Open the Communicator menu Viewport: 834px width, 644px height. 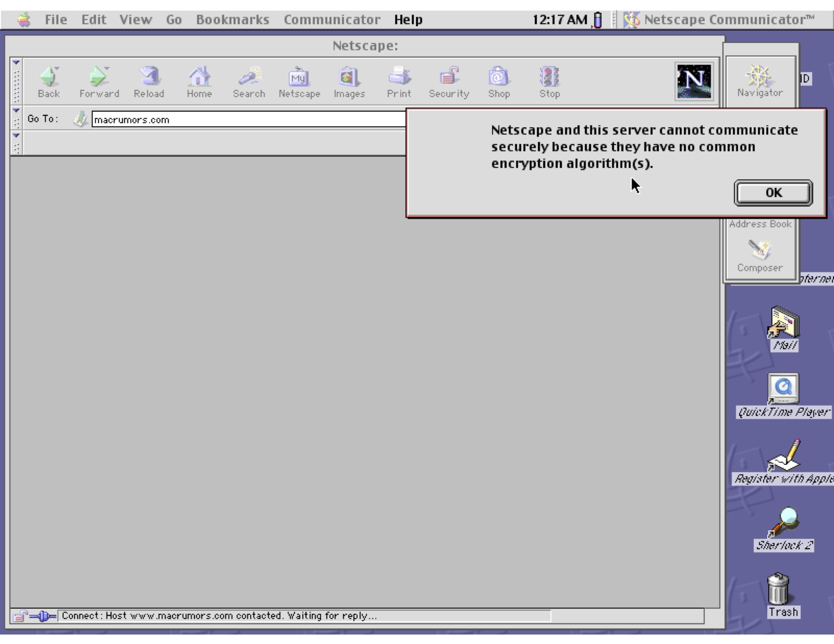coord(332,20)
